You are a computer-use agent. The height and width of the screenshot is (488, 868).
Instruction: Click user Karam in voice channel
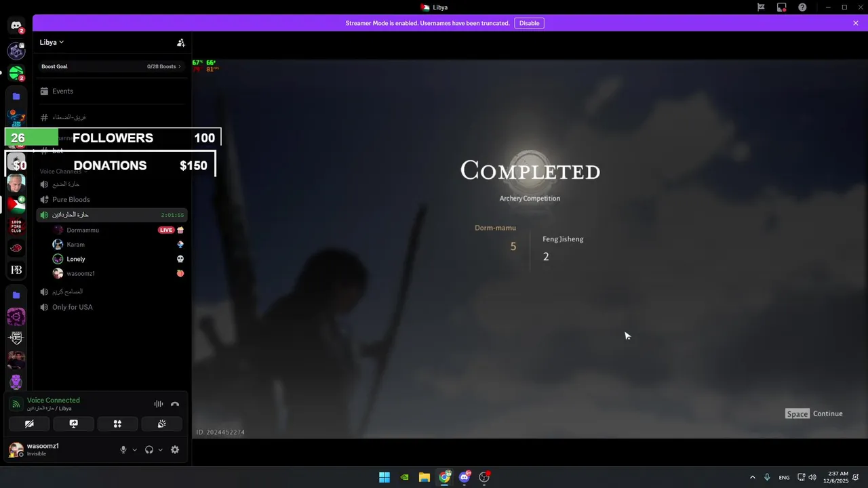[75, 245]
